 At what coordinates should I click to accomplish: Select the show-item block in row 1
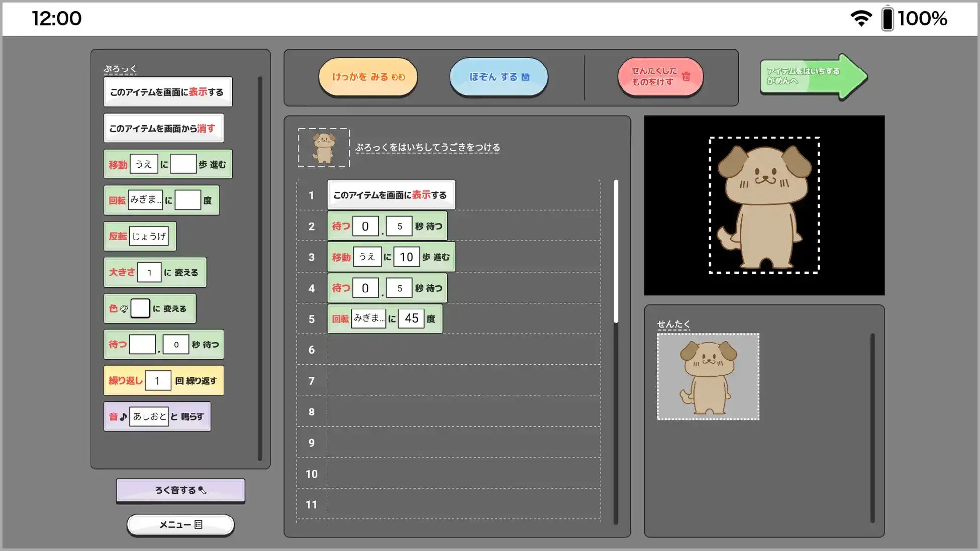click(x=390, y=195)
